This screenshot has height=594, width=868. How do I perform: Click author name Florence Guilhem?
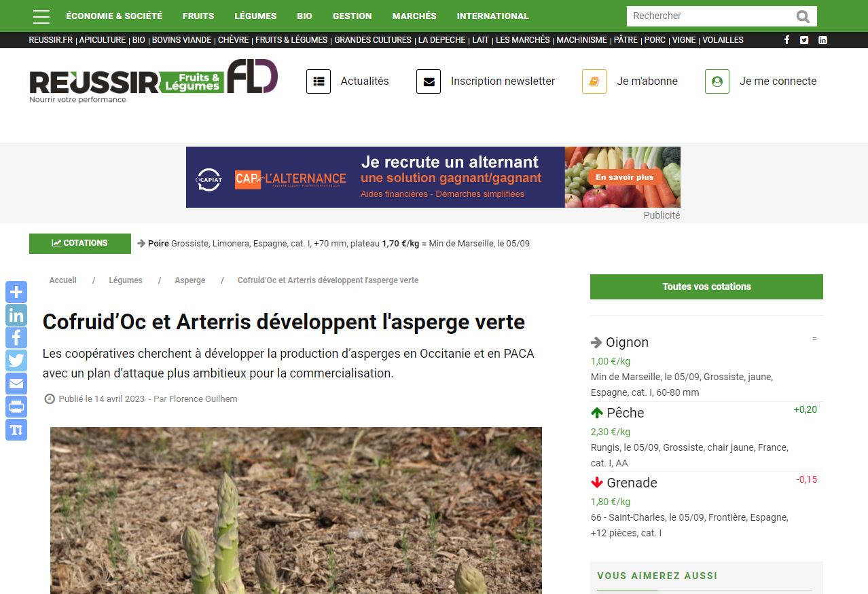click(x=203, y=399)
